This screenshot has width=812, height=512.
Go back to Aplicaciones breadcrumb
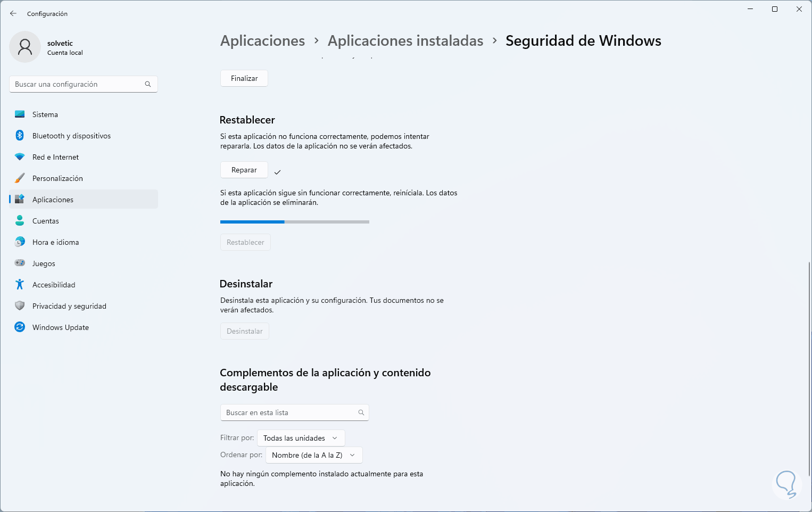[263, 41]
